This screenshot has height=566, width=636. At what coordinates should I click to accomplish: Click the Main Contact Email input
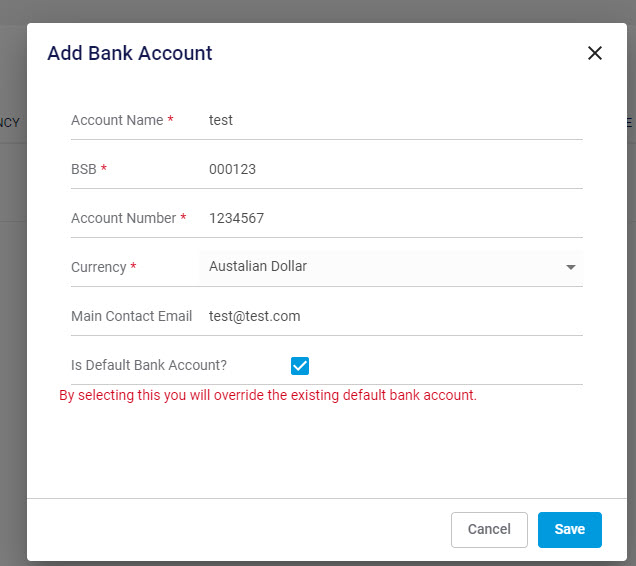point(390,316)
